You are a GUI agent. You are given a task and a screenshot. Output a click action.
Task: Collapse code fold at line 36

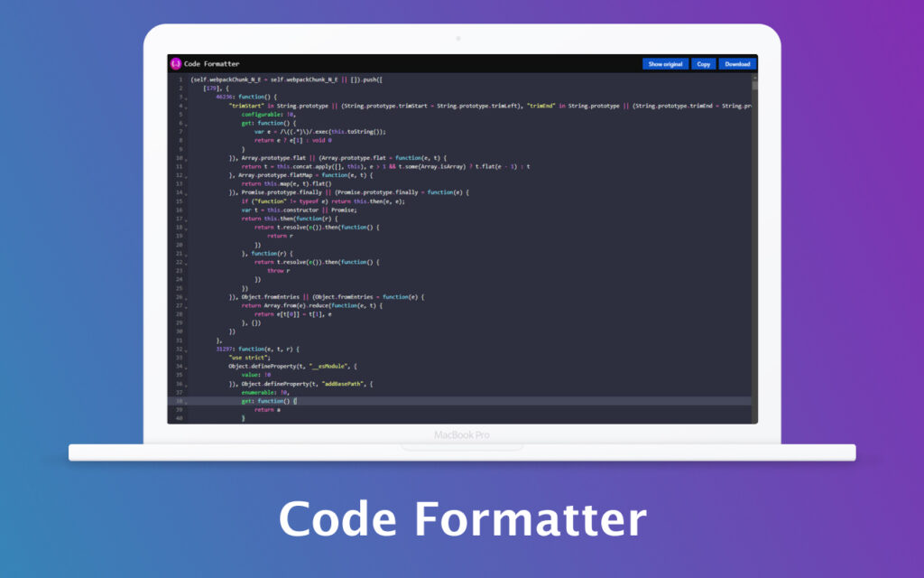pyautogui.click(x=186, y=385)
